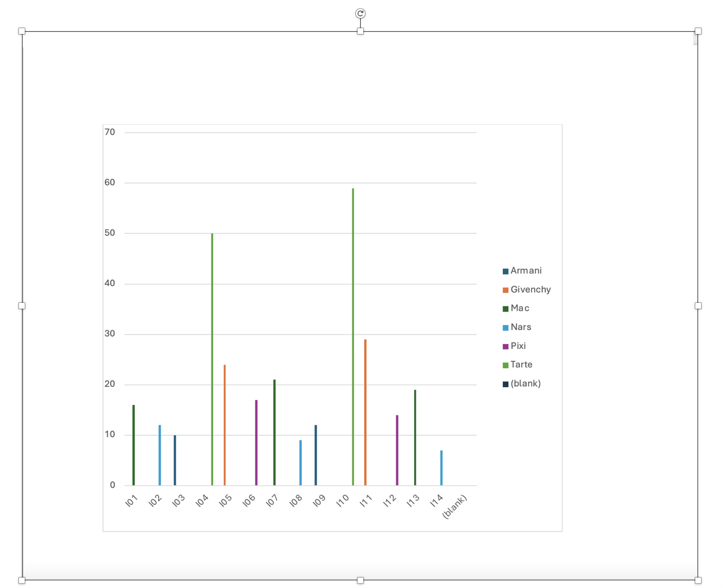
Task: Click the 0 value on the vertical axis
Action: coord(112,485)
